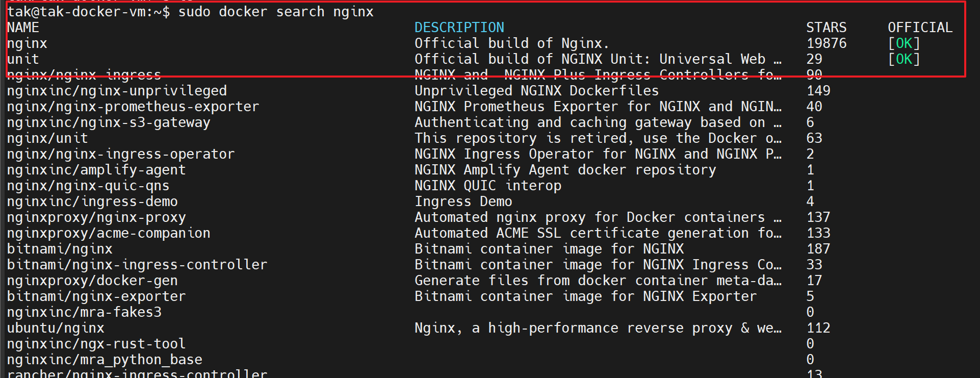Screen dimensions: 980x378
Task: Click 'bitnami/nginx' repository name
Action: point(60,249)
